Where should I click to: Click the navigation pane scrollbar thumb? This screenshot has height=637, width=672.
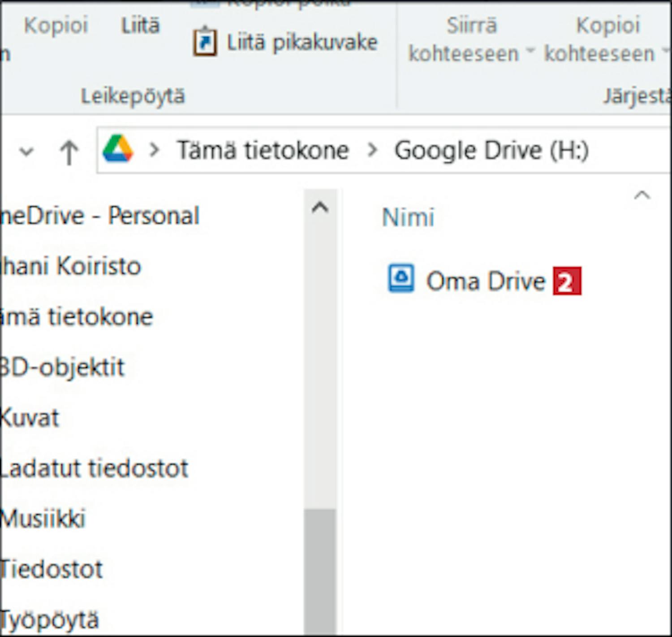click(x=320, y=569)
